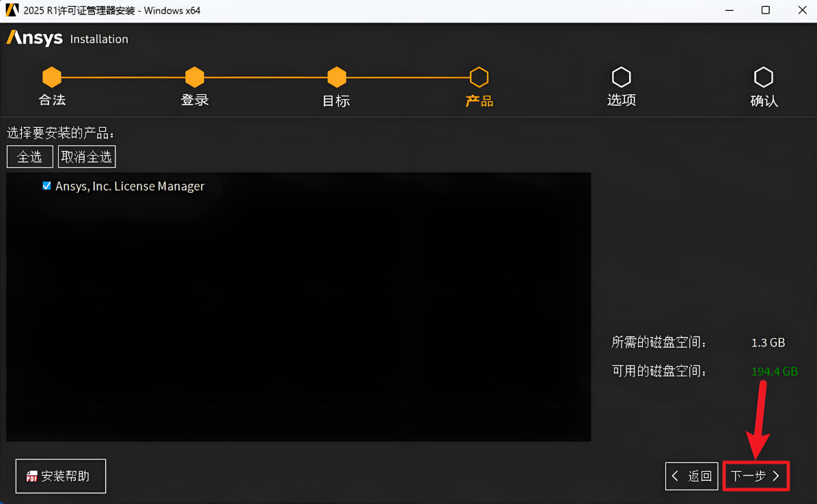Close the installer window
This screenshot has width=817, height=504.
[x=803, y=10]
